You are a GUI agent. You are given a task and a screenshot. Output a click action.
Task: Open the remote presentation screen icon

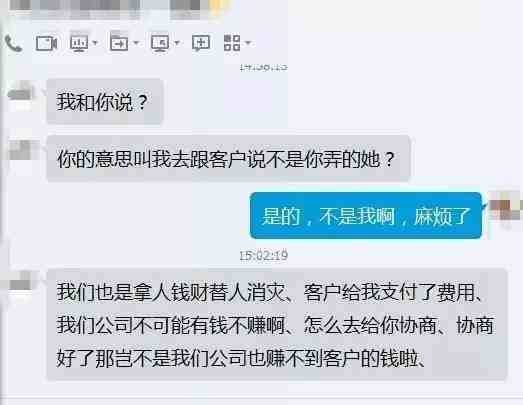pyautogui.click(x=79, y=43)
